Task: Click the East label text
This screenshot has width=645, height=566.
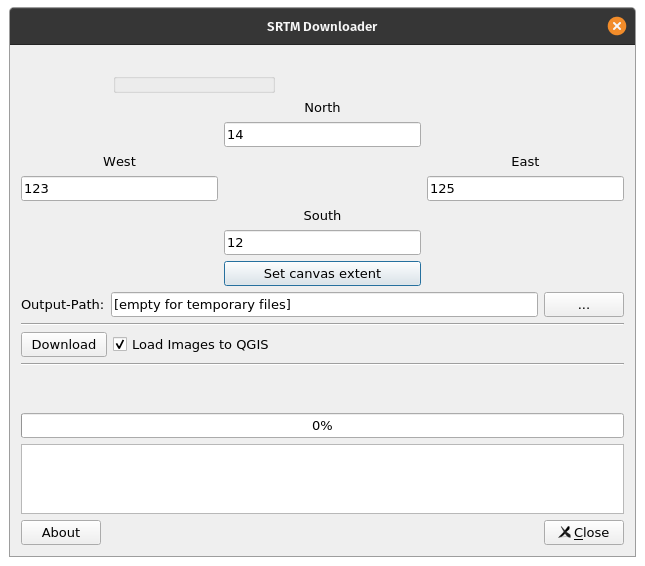Action: pos(525,162)
